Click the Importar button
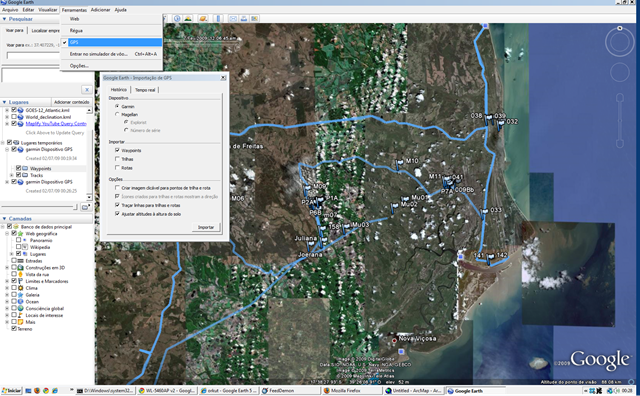Screen dimensions: 640x396 click(x=206, y=227)
